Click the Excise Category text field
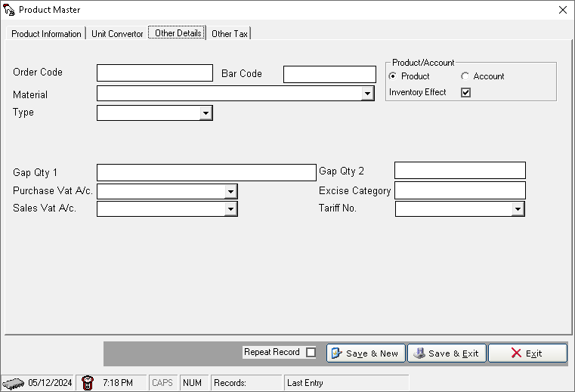Screen dimensions: 575x392 [460, 190]
